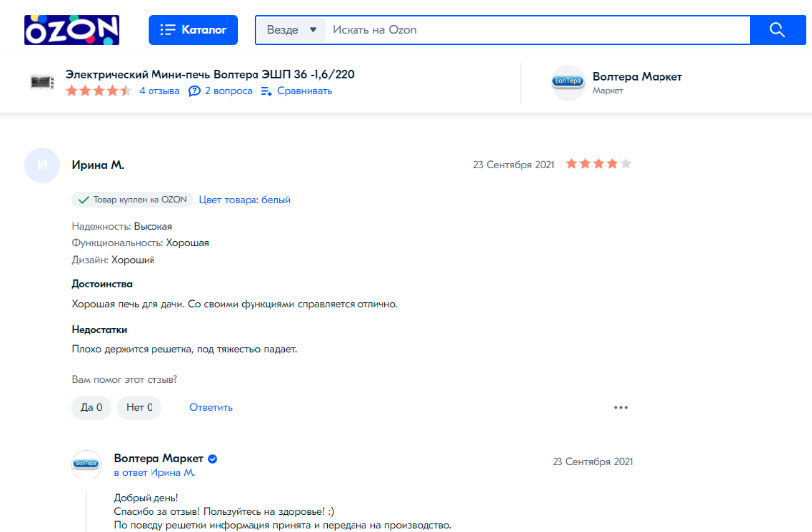Open the three-dot review options menu
The width and height of the screenshot is (812, 532).
(x=621, y=407)
